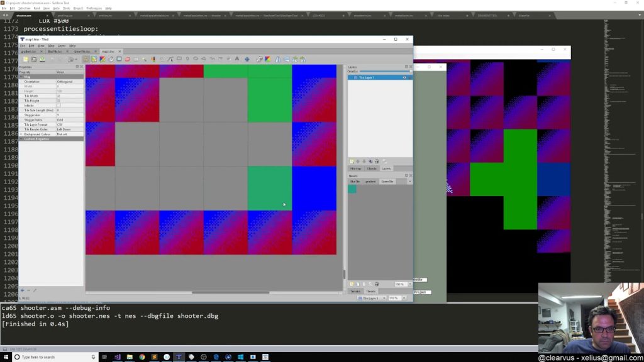
Task: Click the Rotate Left icon
Action: pyautogui.click(x=294, y=59)
